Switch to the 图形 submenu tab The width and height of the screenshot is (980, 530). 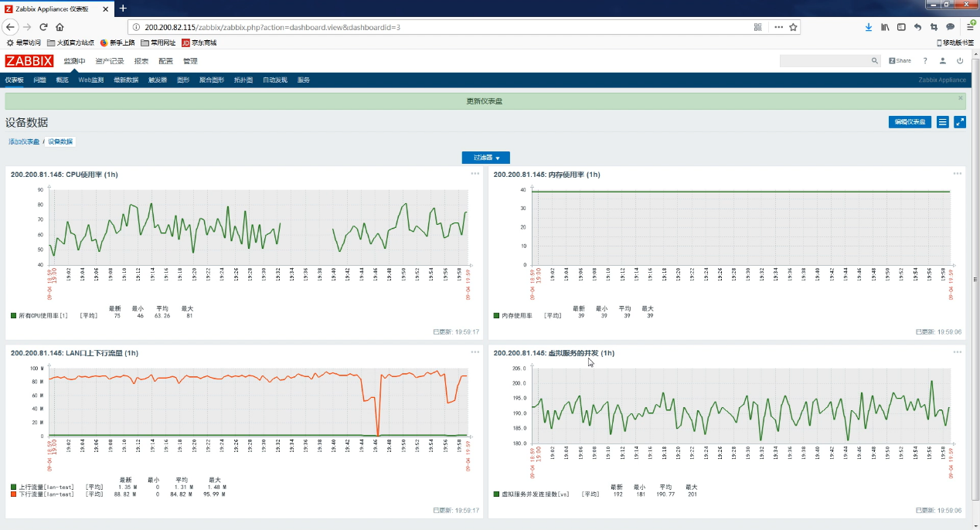[x=183, y=80]
